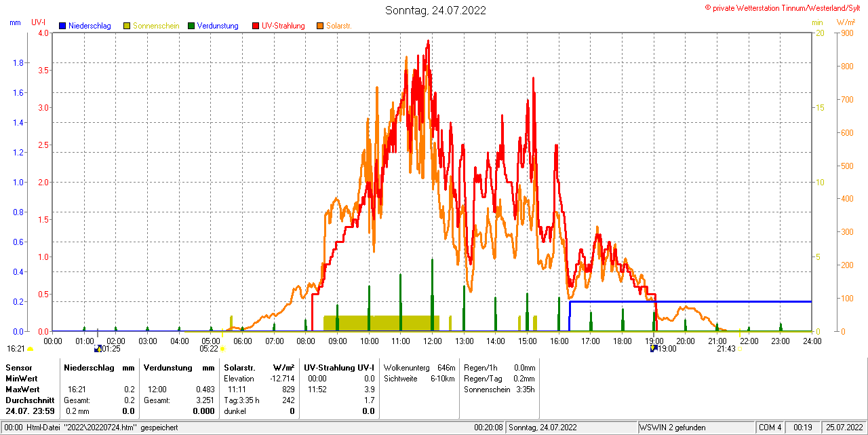Click the blue mm axis unit label

tap(15, 22)
